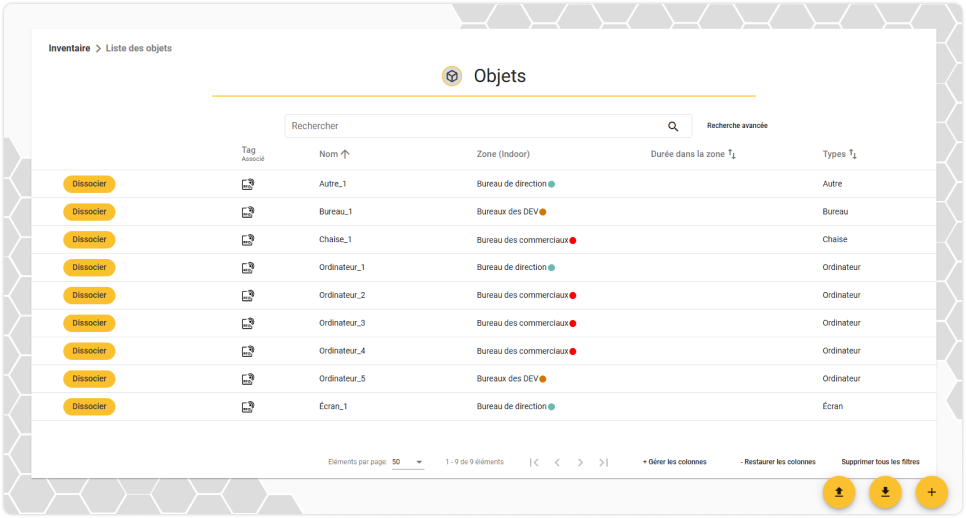Viewport: 966px width, 518px height.
Task: Open Recherche avancée
Action: pyautogui.click(x=737, y=126)
